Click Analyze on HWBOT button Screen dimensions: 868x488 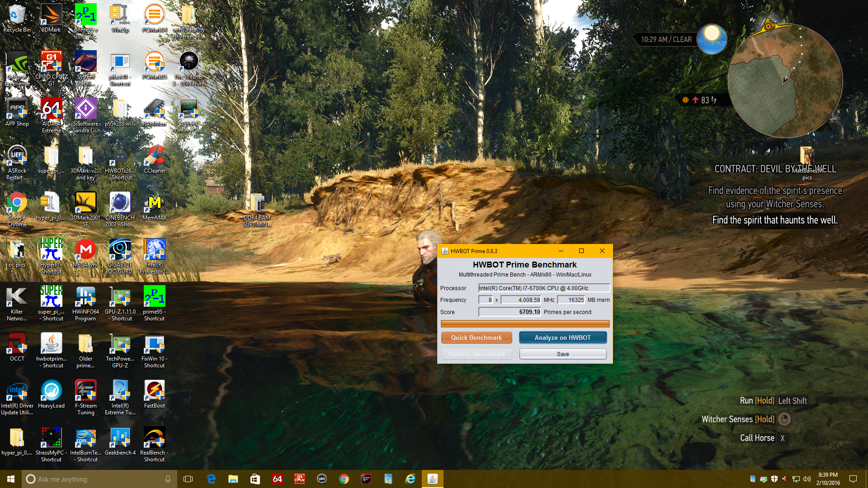coord(562,338)
